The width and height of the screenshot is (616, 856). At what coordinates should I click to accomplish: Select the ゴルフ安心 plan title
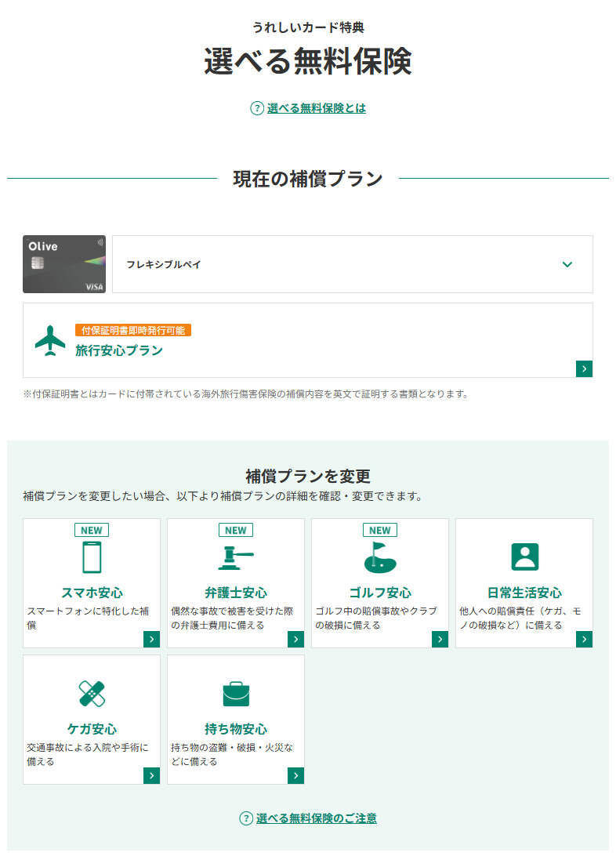379,593
